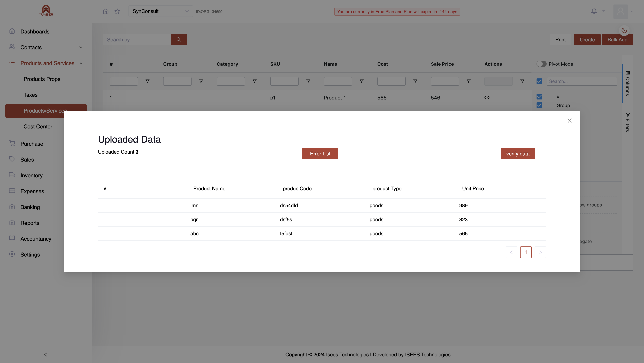Expand the Contacts menu chevron
Viewport: 644px width, 363px height.
pos(81,47)
